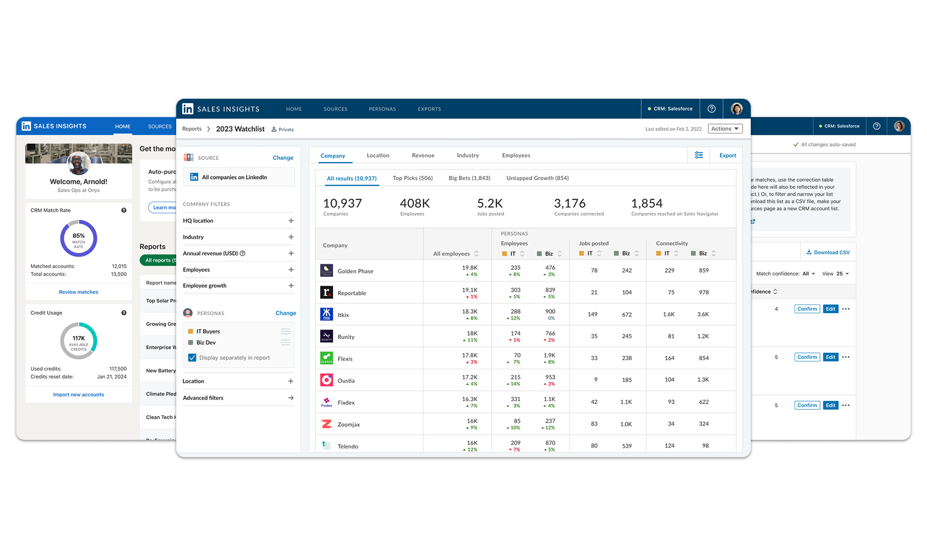The image size is (927, 560).
Task: Expand Location filter under personas
Action: point(290,381)
